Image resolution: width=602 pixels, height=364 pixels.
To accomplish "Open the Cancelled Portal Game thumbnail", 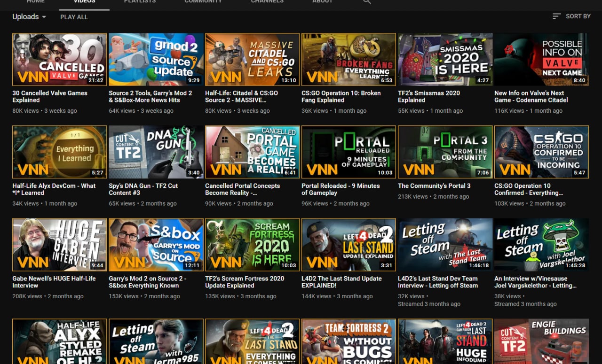I will pos(253,152).
